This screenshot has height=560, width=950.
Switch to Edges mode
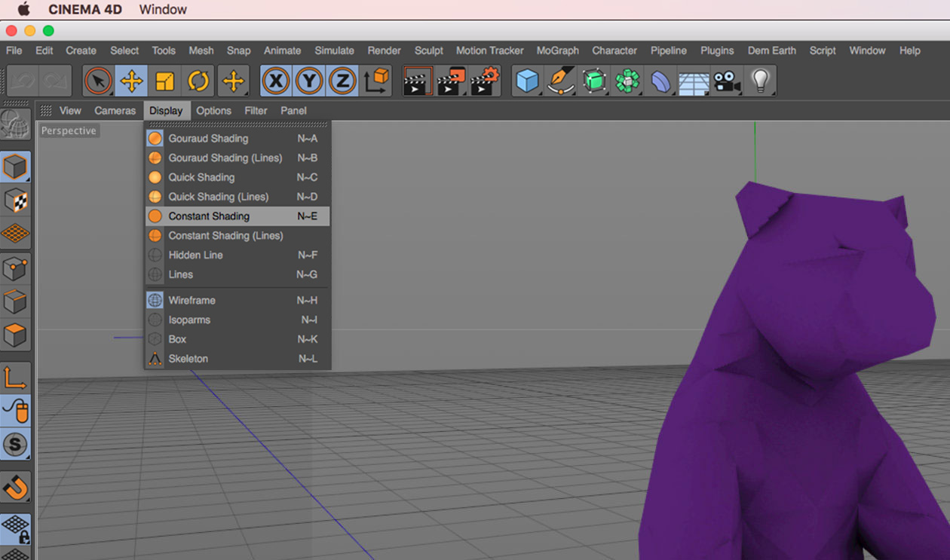(15, 301)
